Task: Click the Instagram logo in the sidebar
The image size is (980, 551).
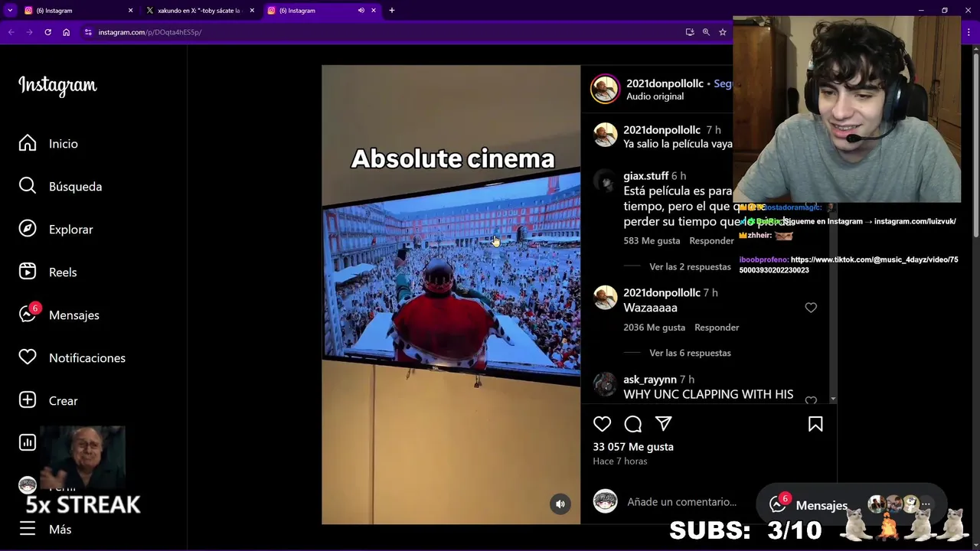Action: tap(57, 85)
